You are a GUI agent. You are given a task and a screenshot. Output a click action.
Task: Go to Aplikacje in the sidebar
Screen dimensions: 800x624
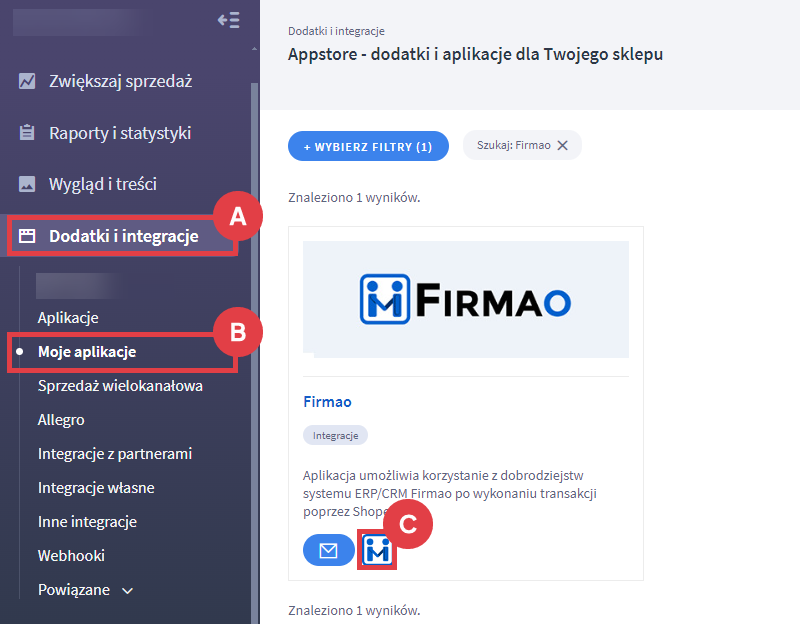click(68, 318)
